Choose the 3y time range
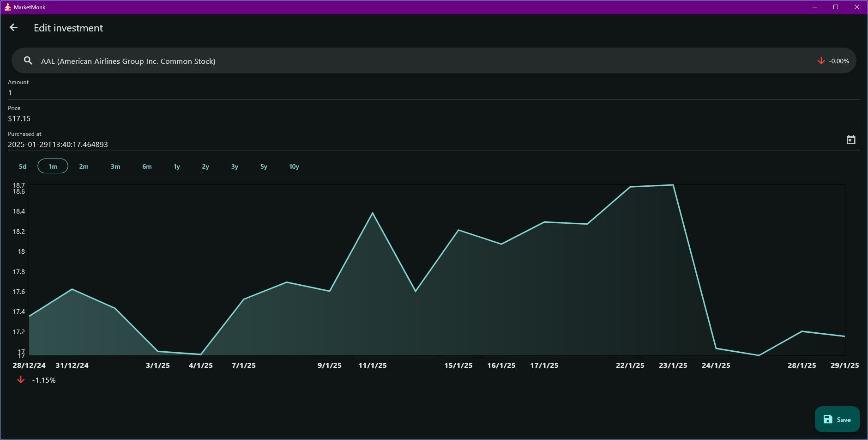Screen dimensions: 868x440 pos(235,166)
